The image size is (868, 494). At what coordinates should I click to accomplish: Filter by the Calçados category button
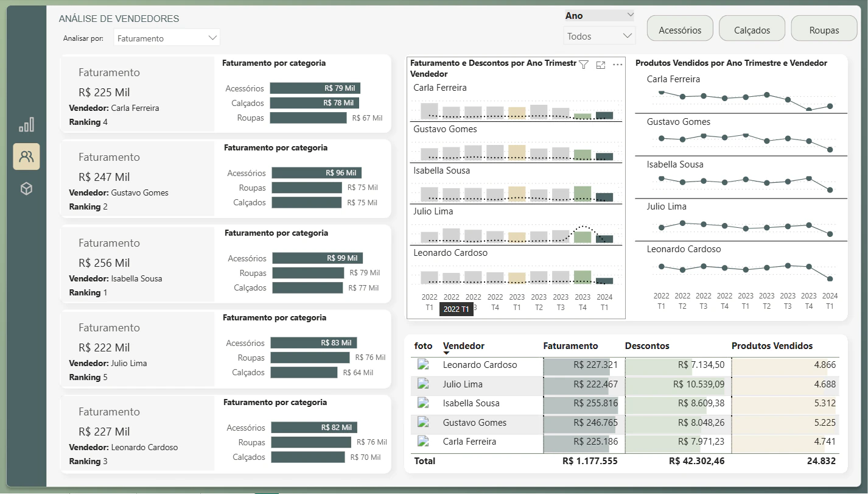[752, 29]
